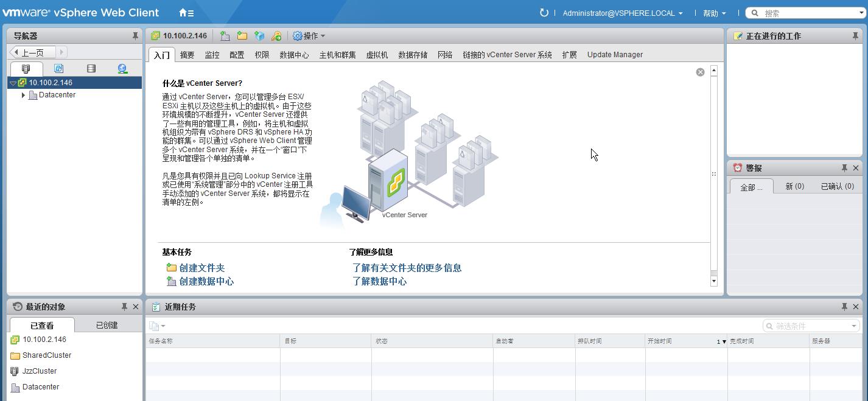Image resolution: width=868 pixels, height=401 pixels.
Task: Switch to the 监控 tab
Action: coord(212,55)
